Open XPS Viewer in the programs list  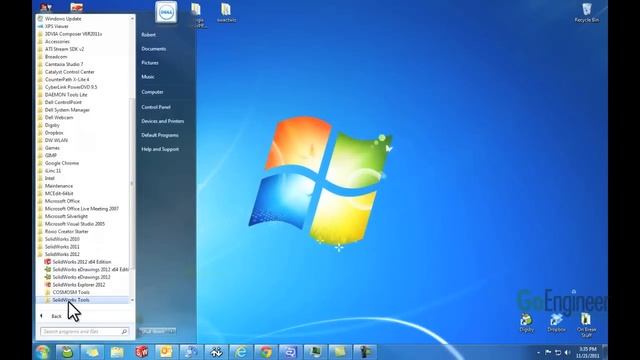pyautogui.click(x=57, y=27)
